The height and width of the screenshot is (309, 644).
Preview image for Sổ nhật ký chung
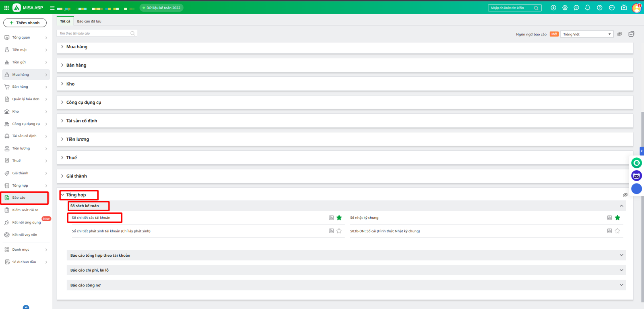609,218
